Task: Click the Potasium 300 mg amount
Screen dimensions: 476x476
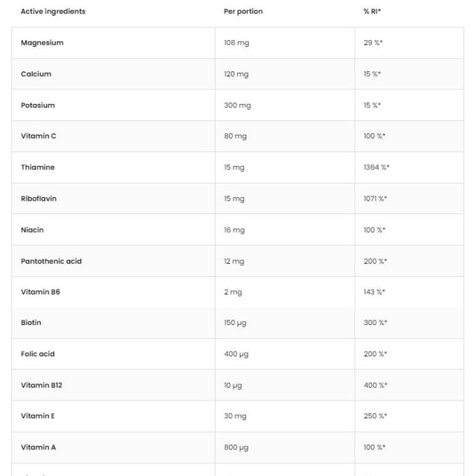Action: (x=237, y=105)
